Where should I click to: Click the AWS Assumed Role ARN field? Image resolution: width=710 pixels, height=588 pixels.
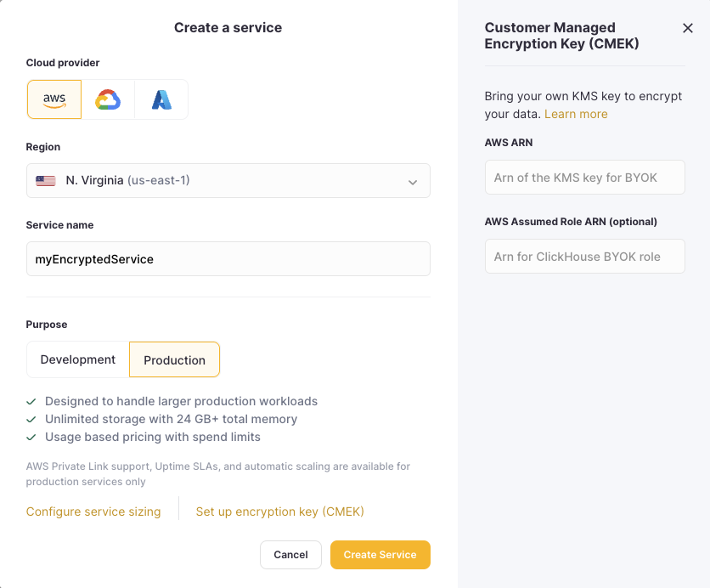(x=584, y=256)
